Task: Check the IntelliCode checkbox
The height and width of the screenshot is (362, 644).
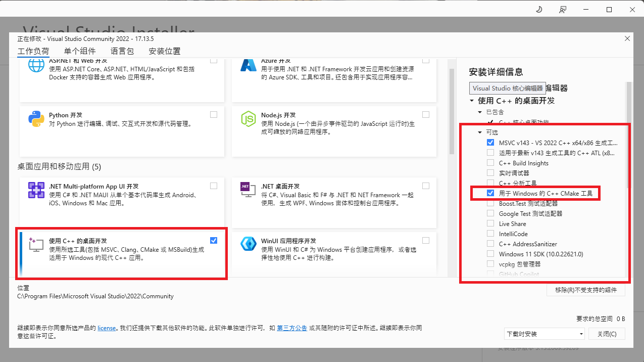Action: click(490, 234)
